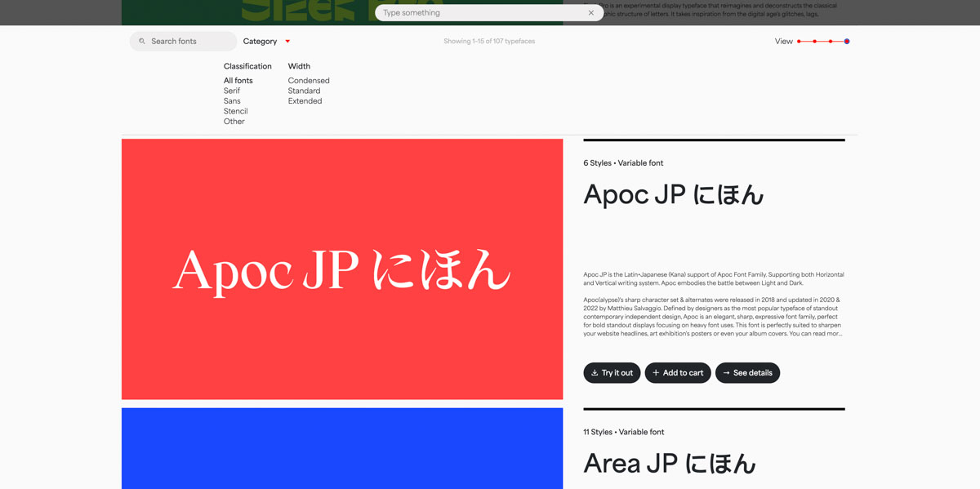Open the red Apoc JP preview thumbnail
This screenshot has height=489, width=980.
(342, 269)
